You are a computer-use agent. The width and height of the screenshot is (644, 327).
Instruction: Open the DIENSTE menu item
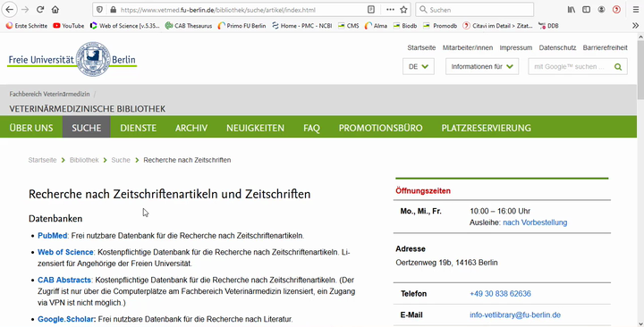click(x=138, y=128)
